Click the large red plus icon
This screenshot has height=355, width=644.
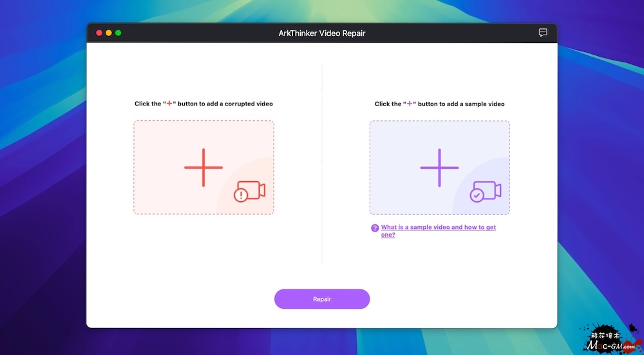(x=204, y=167)
